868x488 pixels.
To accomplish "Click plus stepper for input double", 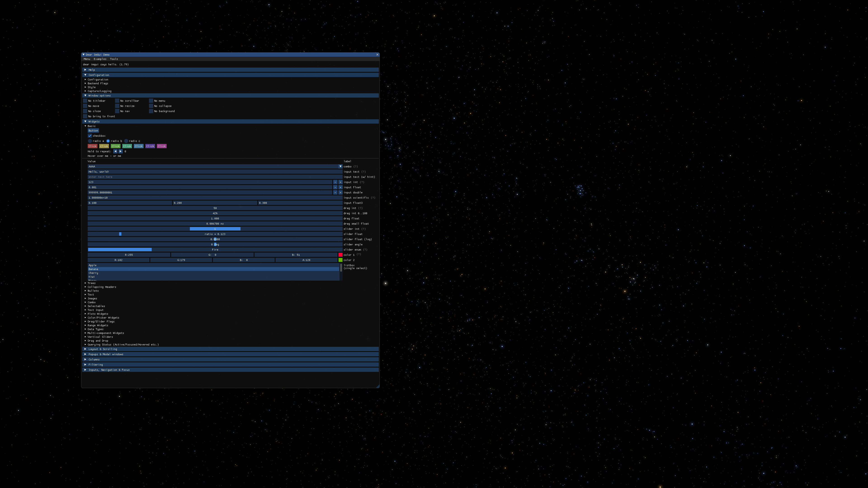I will pyautogui.click(x=340, y=193).
